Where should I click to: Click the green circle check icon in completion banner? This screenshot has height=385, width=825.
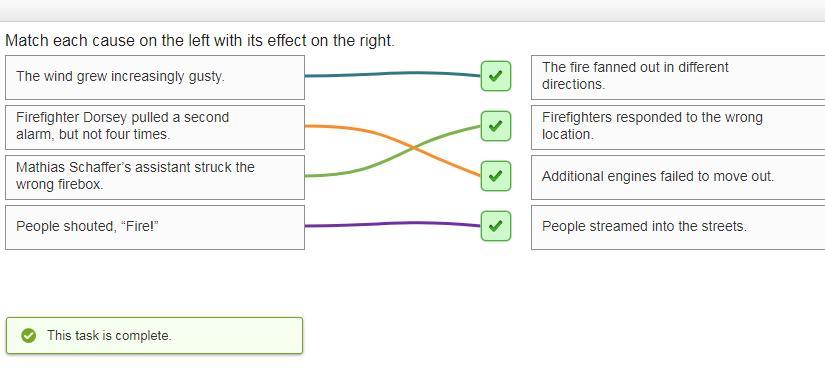[28, 336]
